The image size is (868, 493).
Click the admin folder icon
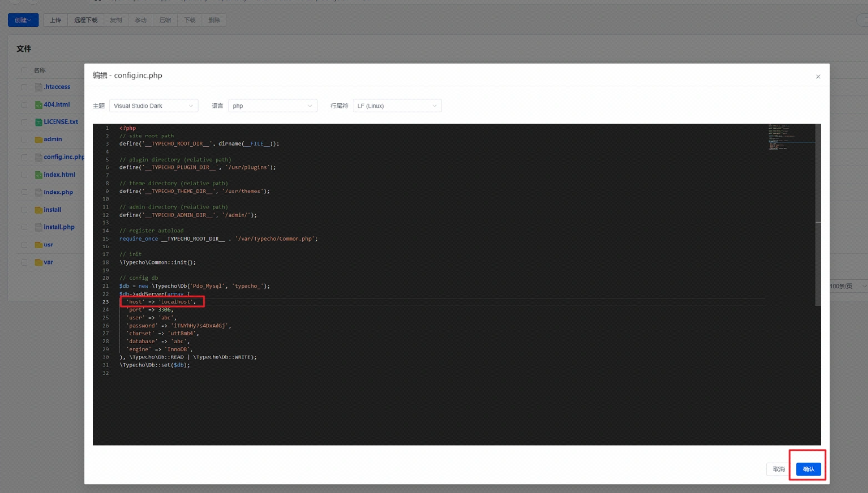(38, 140)
